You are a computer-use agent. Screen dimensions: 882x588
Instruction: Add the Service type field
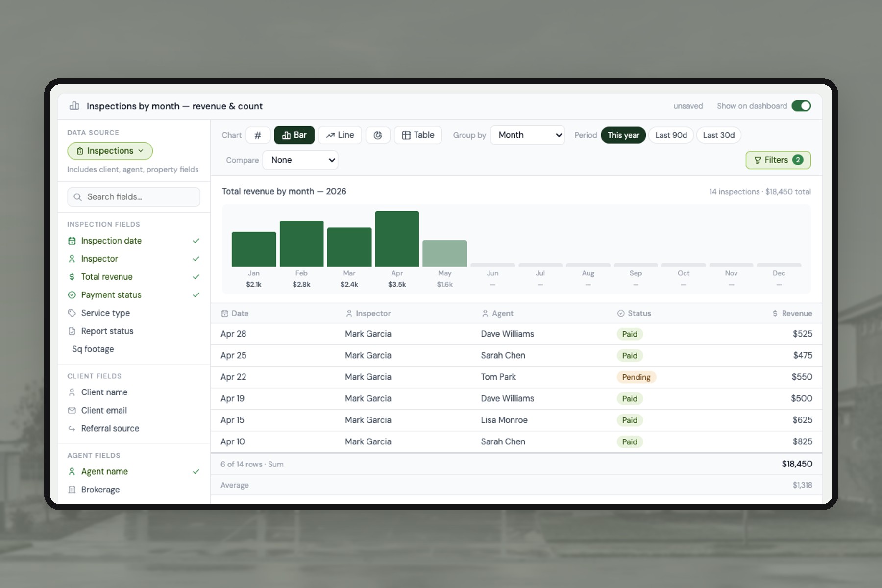(134, 313)
